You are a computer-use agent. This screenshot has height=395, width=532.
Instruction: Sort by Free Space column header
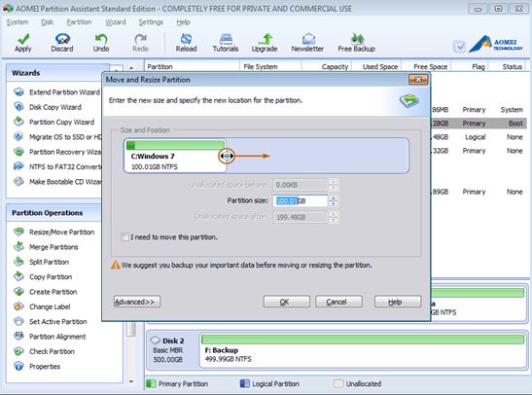pyautogui.click(x=426, y=66)
